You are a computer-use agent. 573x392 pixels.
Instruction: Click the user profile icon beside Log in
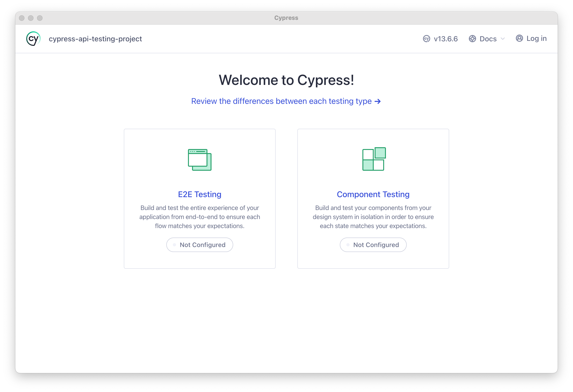(519, 38)
